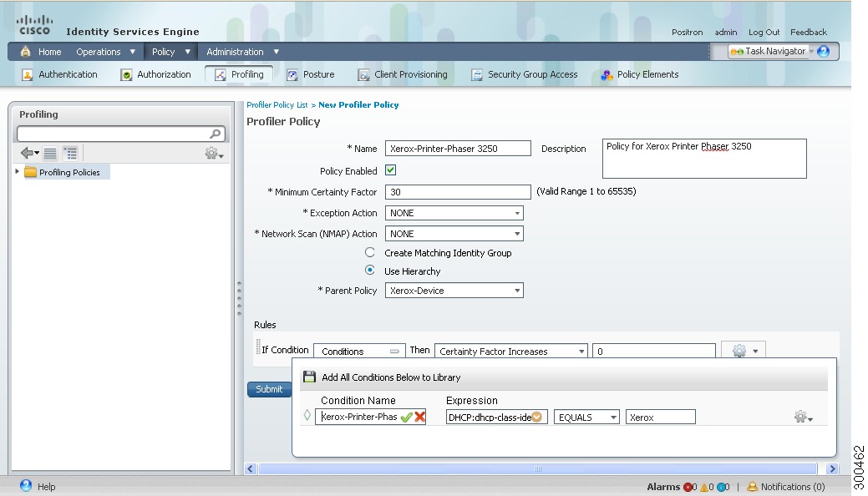Screen dimensions: 868x496
Task: Switch to the Posture tab
Action: pos(310,74)
